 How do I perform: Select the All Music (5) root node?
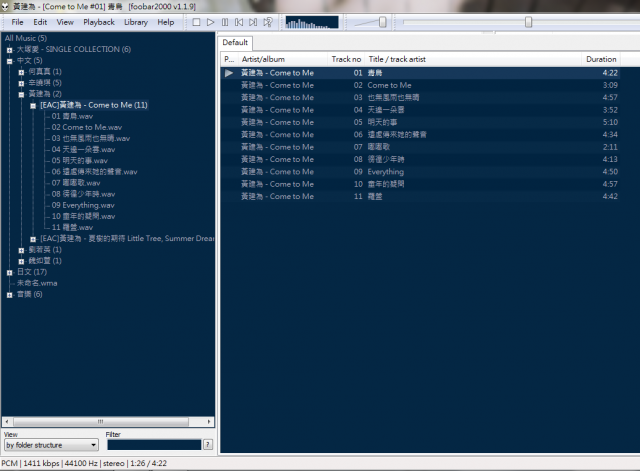click(26, 38)
